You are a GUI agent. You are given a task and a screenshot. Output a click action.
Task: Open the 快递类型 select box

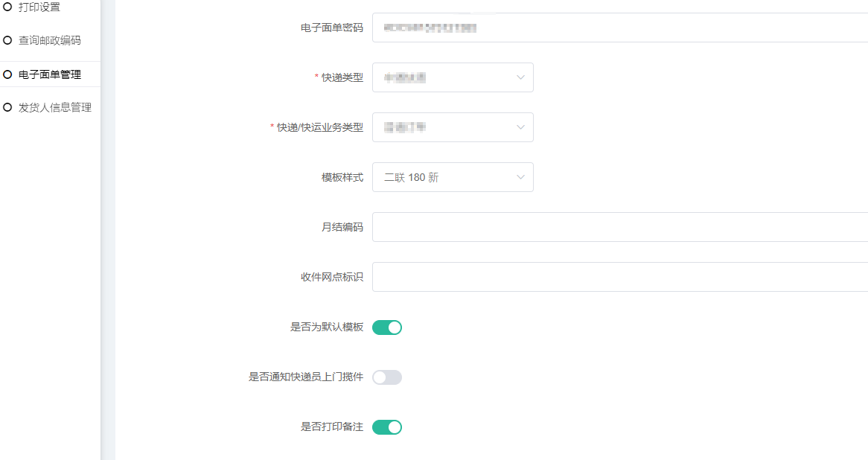click(x=447, y=77)
